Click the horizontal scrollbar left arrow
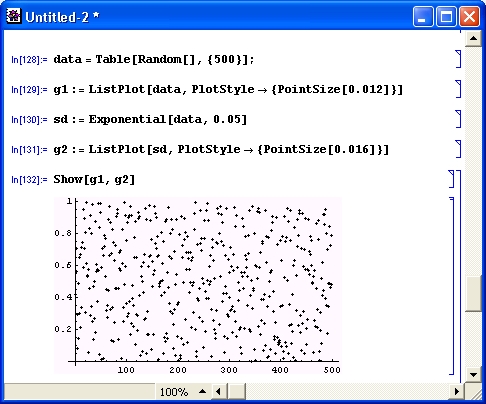 pyautogui.click(x=218, y=391)
